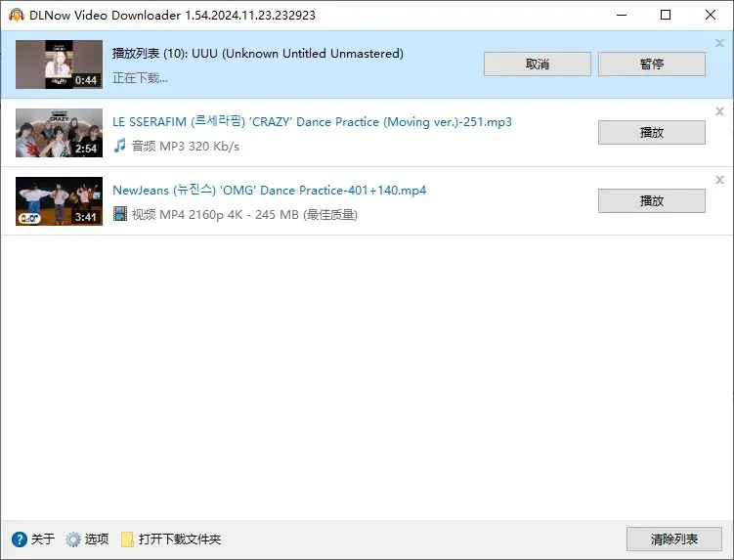The image size is (734, 560).
Task: Clear the download list with 清除列表
Action: tap(673, 539)
